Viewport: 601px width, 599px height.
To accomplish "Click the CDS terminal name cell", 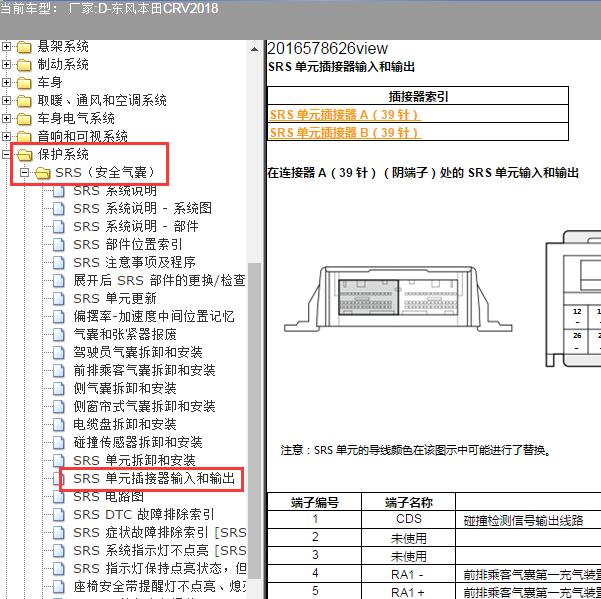I will (409, 519).
